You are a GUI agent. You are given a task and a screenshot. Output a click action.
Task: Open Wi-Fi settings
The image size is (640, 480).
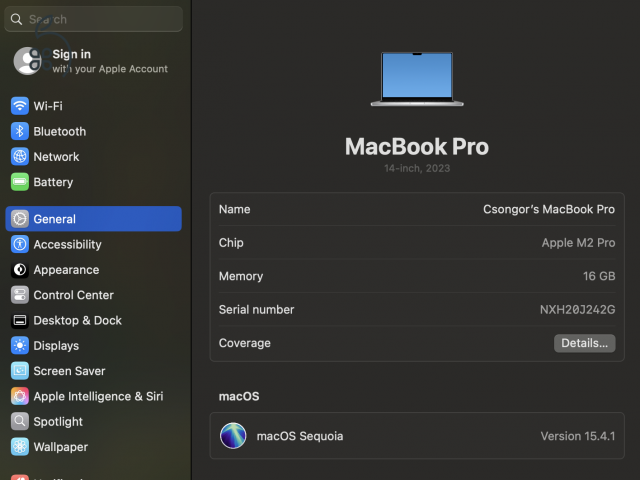(93, 106)
